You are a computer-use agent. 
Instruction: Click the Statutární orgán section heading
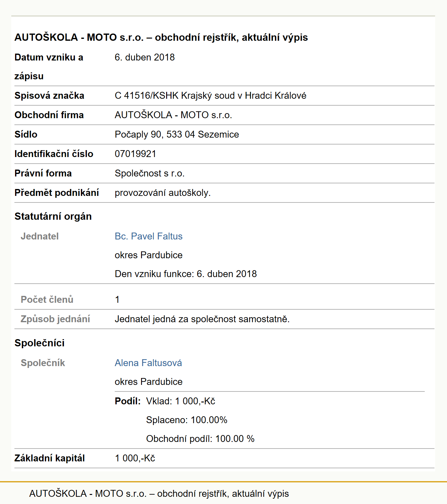(x=53, y=216)
